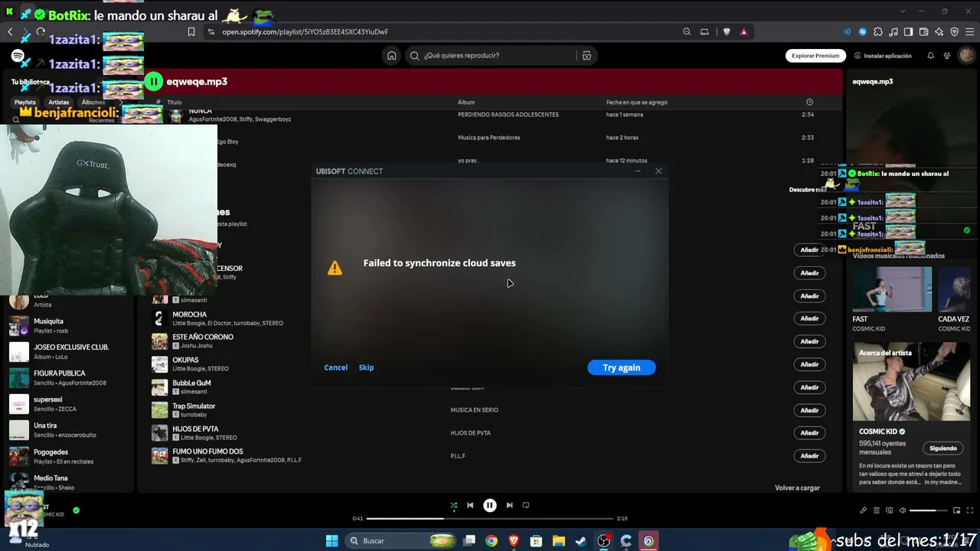Skip the cloud save synchronization

366,367
